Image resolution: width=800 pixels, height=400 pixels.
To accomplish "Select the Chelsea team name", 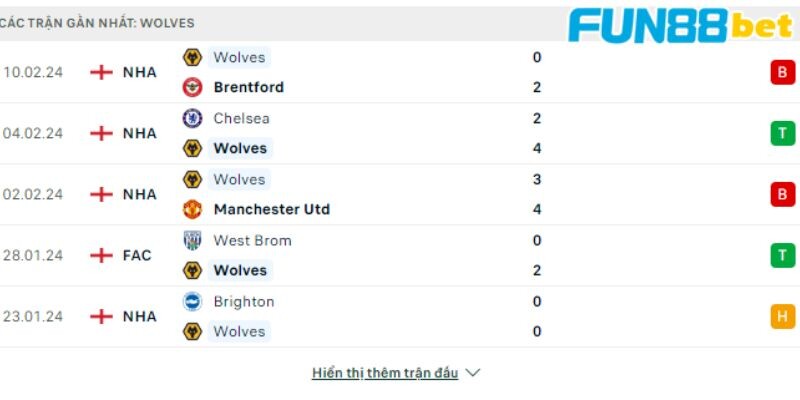I will [x=241, y=118].
